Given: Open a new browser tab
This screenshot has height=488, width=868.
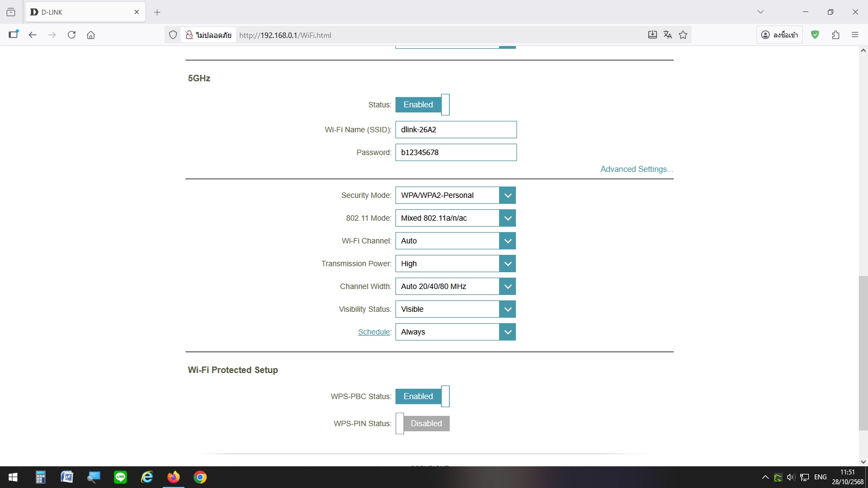Looking at the screenshot, I should coord(157,12).
